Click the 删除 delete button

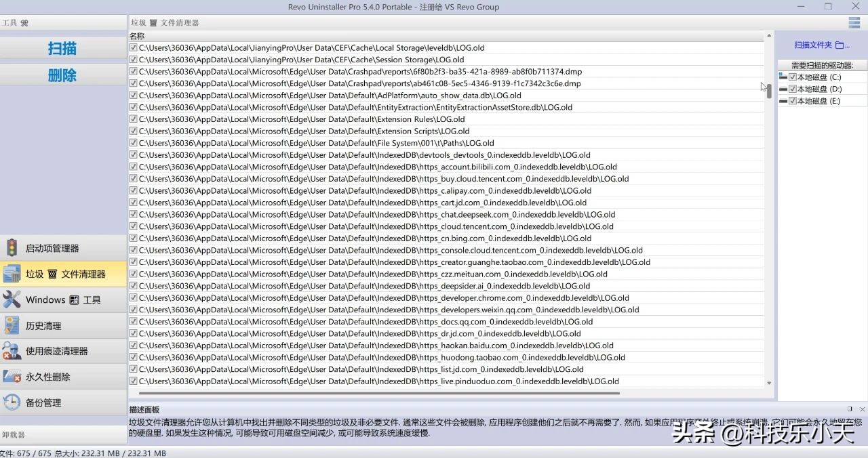coord(62,75)
